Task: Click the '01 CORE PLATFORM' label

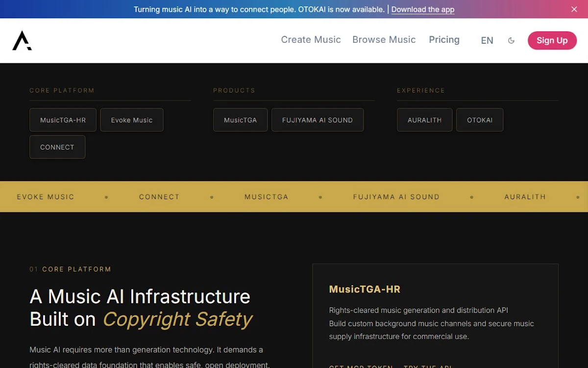Action: click(70, 269)
